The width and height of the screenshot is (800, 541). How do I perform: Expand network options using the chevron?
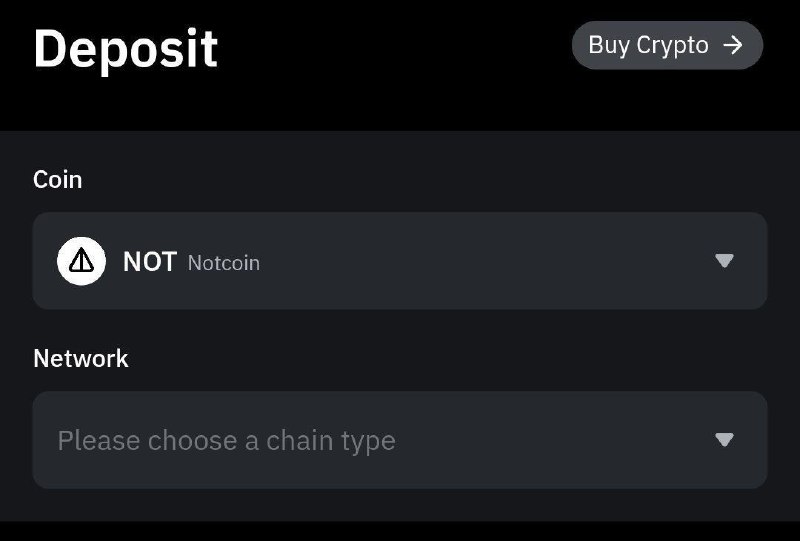pos(724,439)
